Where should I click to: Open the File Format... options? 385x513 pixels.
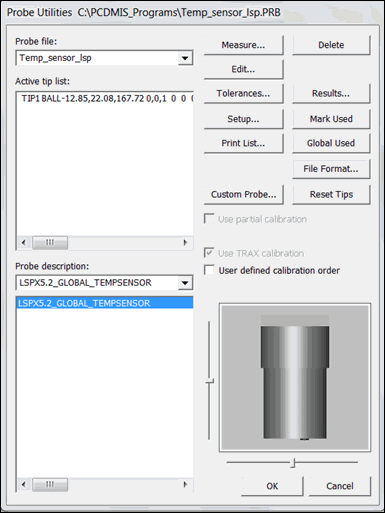tap(331, 169)
